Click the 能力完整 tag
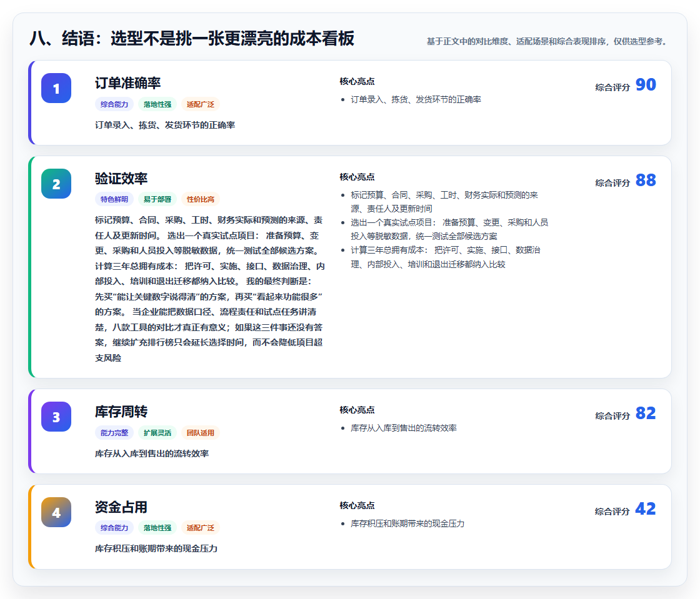 (x=114, y=433)
